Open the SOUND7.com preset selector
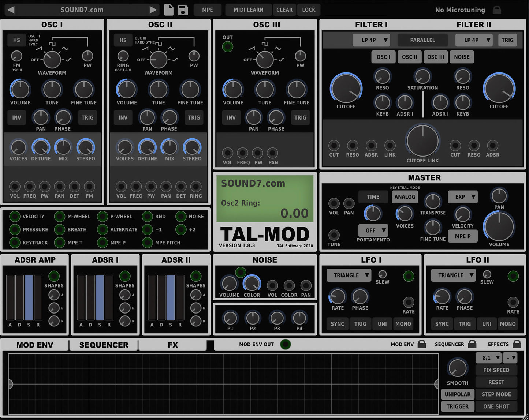 pyautogui.click(x=82, y=10)
